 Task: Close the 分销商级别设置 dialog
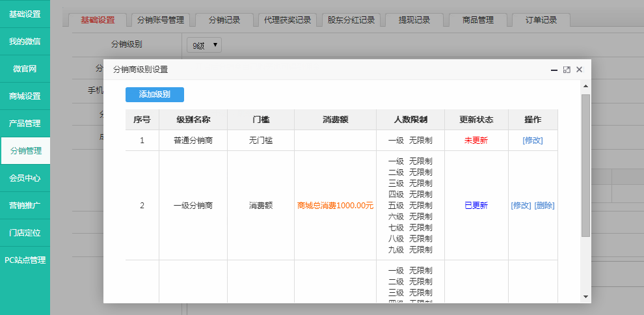tap(579, 70)
